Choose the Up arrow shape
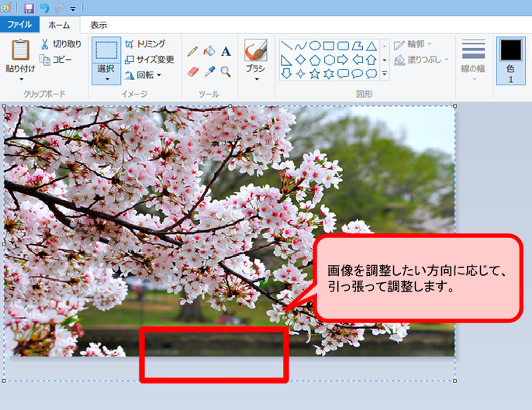The width and height of the screenshot is (532, 410). pyautogui.click(x=371, y=60)
